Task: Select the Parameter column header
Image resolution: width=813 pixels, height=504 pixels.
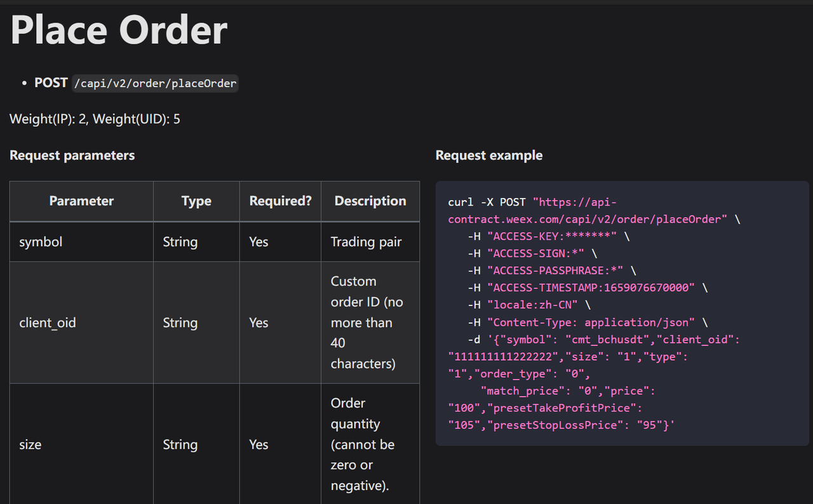Action: [81, 201]
